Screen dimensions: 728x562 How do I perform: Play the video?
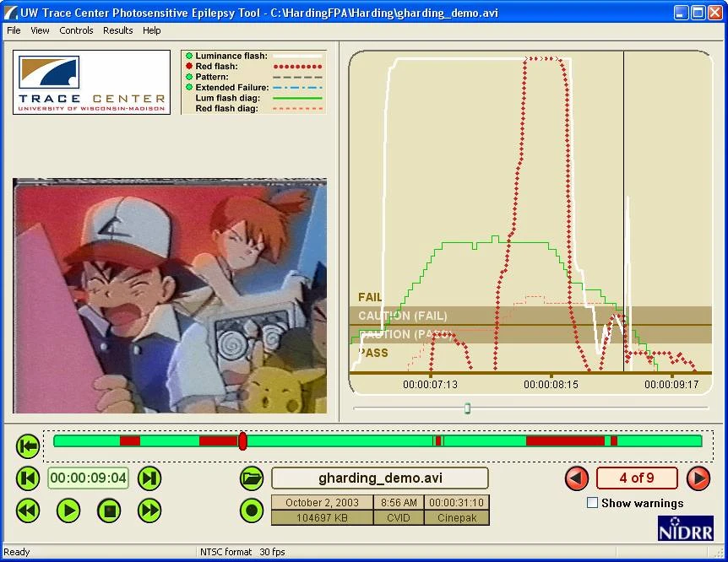point(68,511)
